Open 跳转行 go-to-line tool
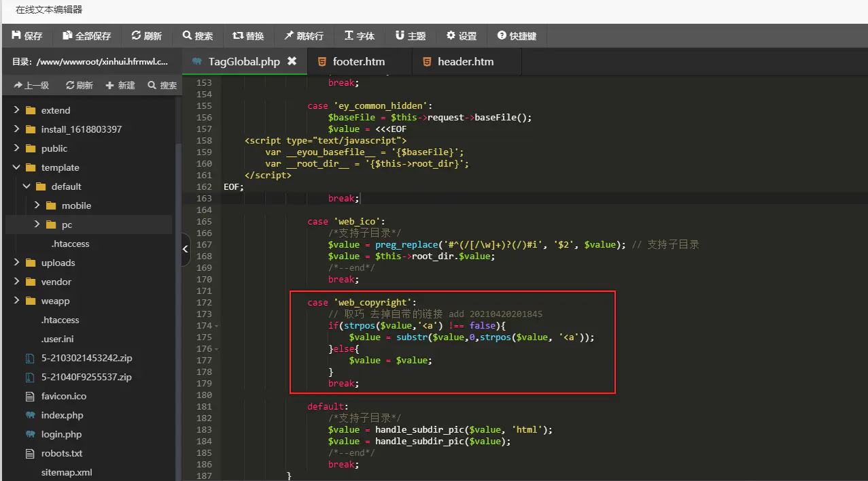Viewport: 868px width, 481px height. (304, 35)
